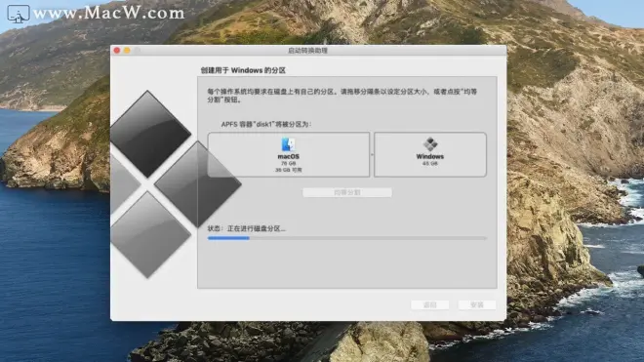The height and width of the screenshot is (362, 644).
Task: Click the APFS 容器 disk1 label
Action: [x=266, y=124]
